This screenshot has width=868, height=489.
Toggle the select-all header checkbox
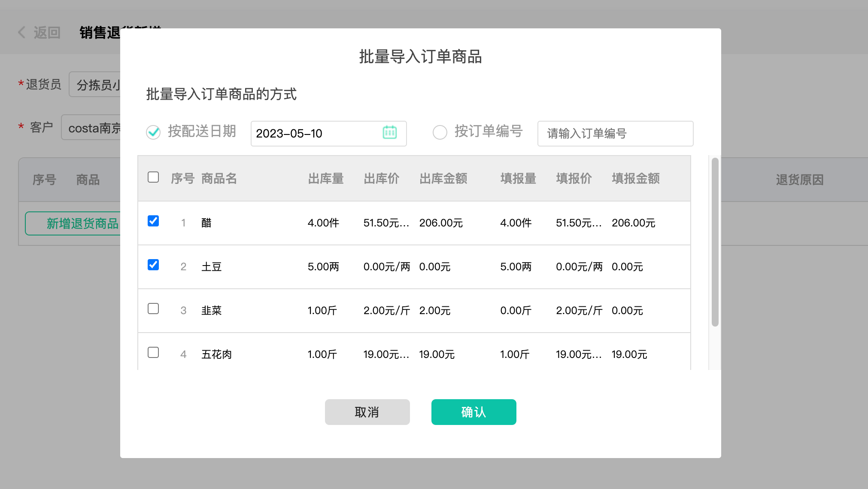(153, 177)
